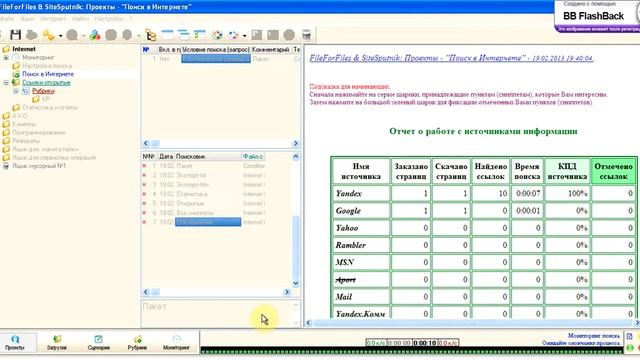Click folder icon of АХО
This screenshot has width=640, height=360.
(6, 116)
